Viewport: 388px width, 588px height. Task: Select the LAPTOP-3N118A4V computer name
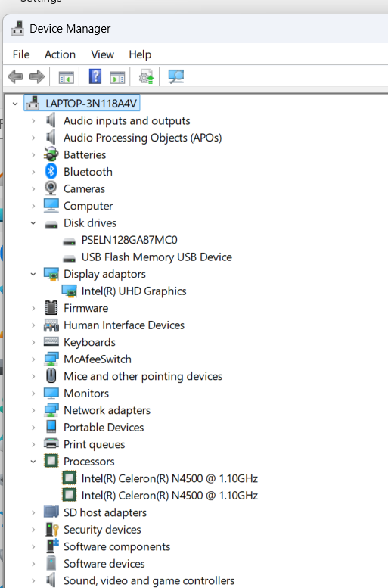(x=91, y=103)
